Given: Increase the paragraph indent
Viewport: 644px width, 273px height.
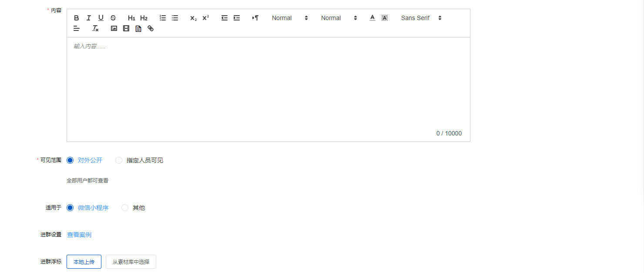Looking at the screenshot, I should (x=237, y=18).
